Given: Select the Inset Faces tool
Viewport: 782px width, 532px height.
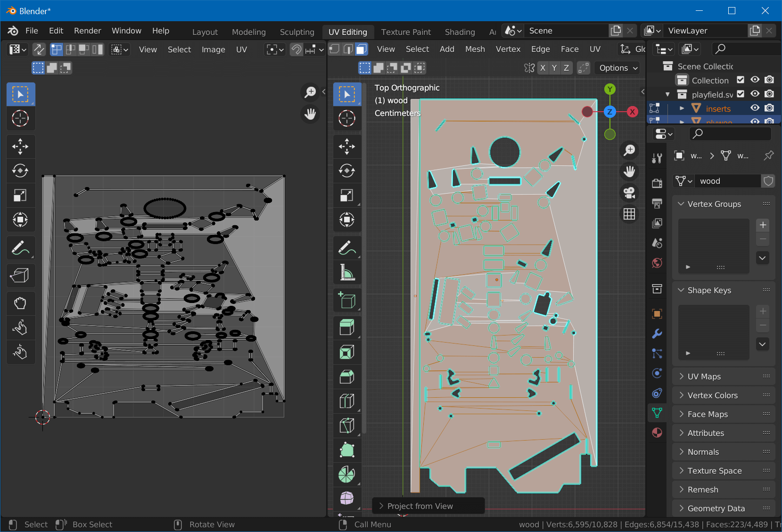Looking at the screenshot, I should (x=347, y=352).
